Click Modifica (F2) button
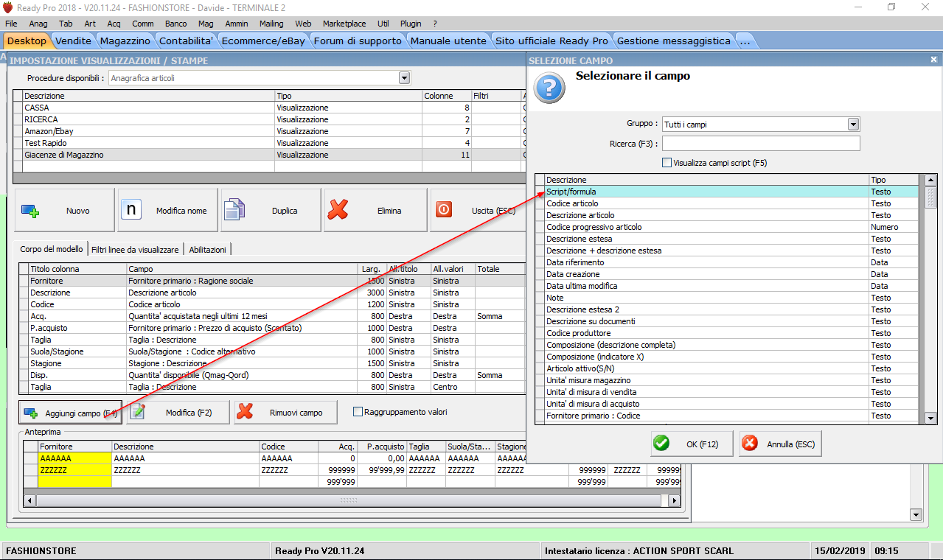The height and width of the screenshot is (560, 943). click(178, 413)
